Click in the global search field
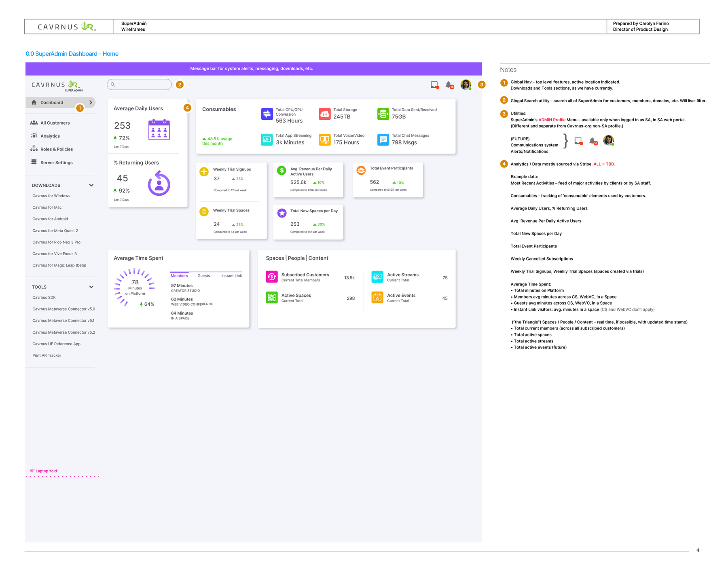 pyautogui.click(x=139, y=85)
